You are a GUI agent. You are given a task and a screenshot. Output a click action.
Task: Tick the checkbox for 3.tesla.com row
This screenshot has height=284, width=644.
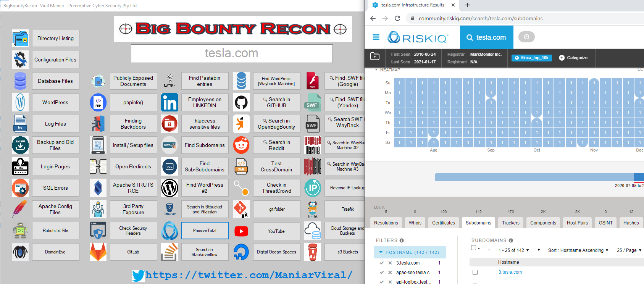(475, 272)
